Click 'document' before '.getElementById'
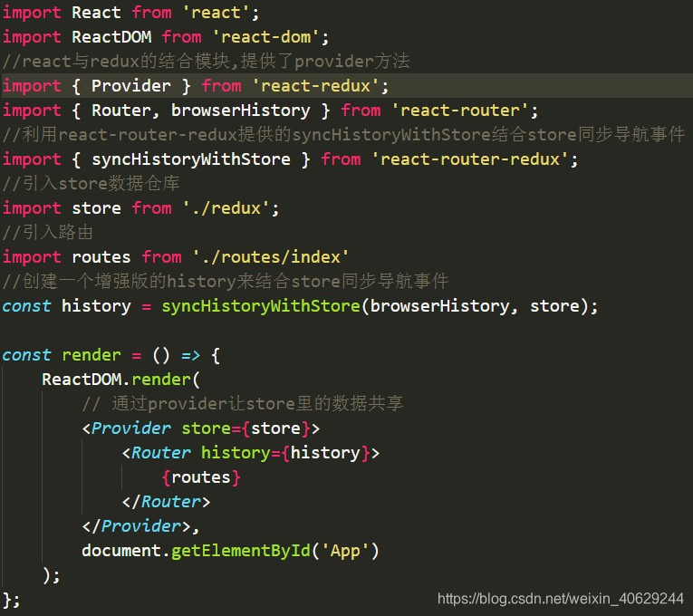The image size is (693, 616). (121, 551)
